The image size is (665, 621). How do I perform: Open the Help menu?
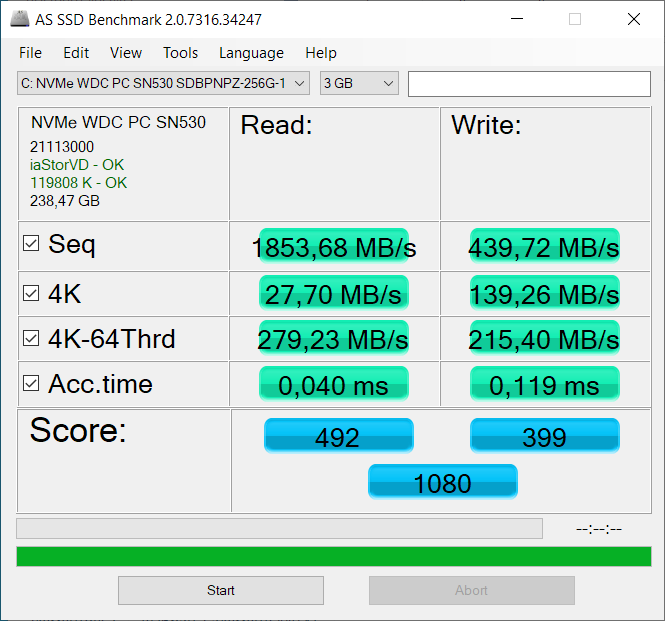click(321, 53)
